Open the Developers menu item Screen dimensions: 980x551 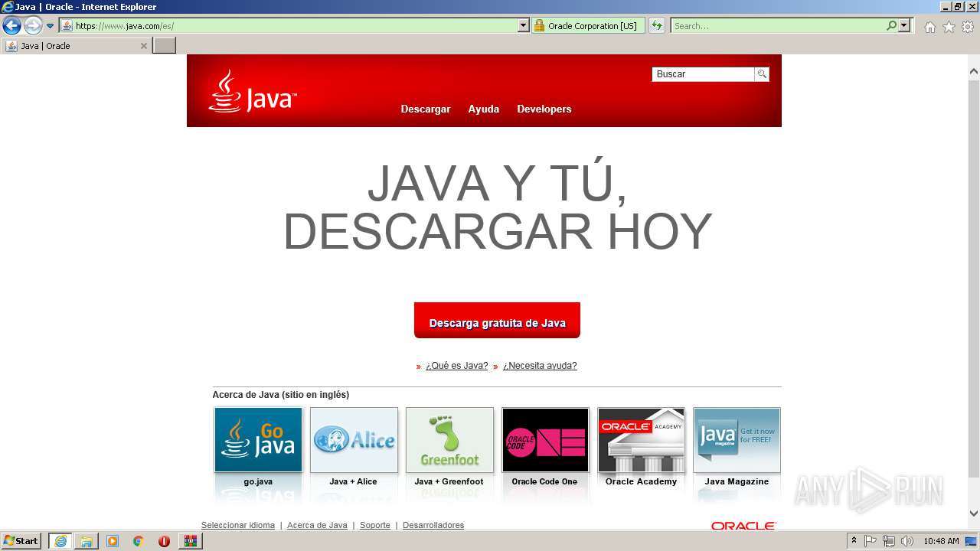click(x=544, y=109)
